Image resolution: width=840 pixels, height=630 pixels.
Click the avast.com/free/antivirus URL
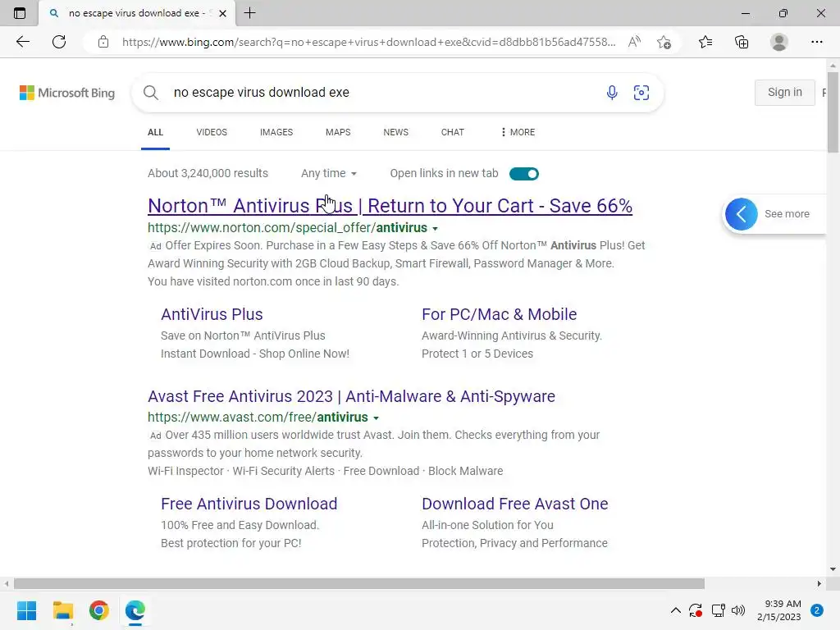coord(258,418)
